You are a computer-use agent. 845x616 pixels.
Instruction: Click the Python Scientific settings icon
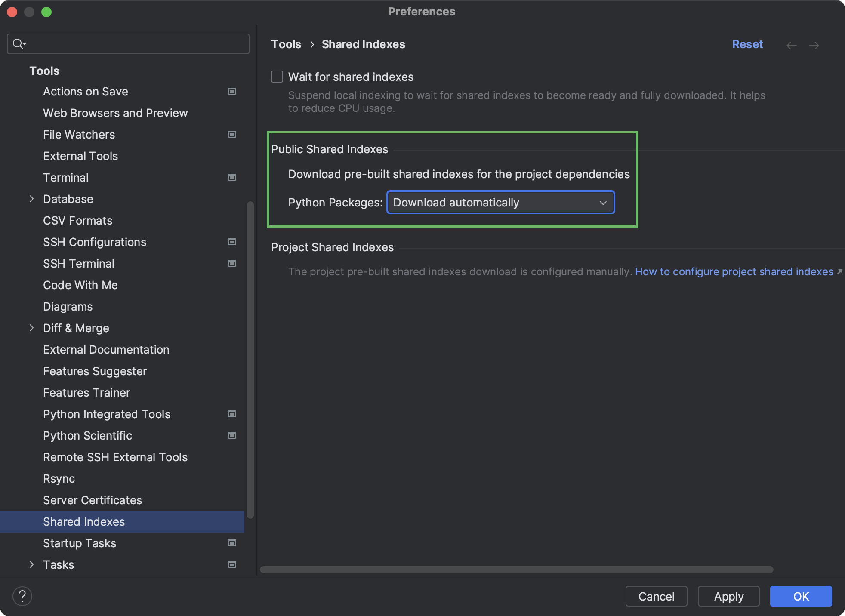(x=233, y=435)
